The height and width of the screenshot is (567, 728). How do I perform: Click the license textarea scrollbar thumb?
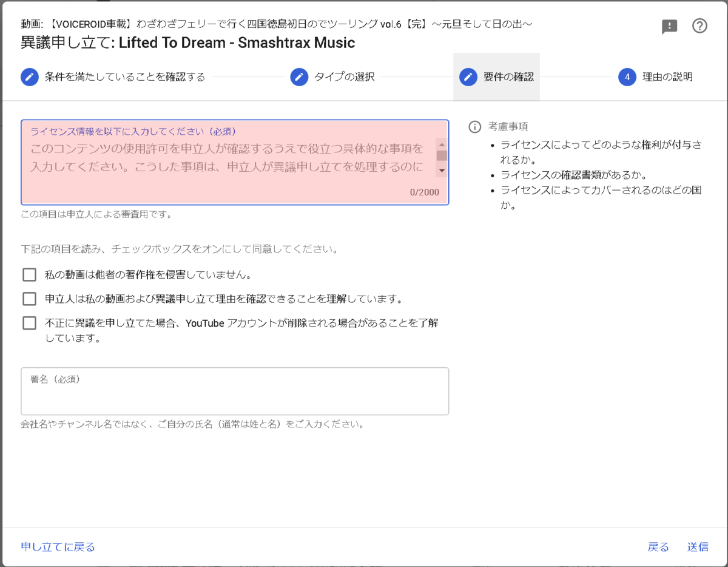tap(442, 155)
